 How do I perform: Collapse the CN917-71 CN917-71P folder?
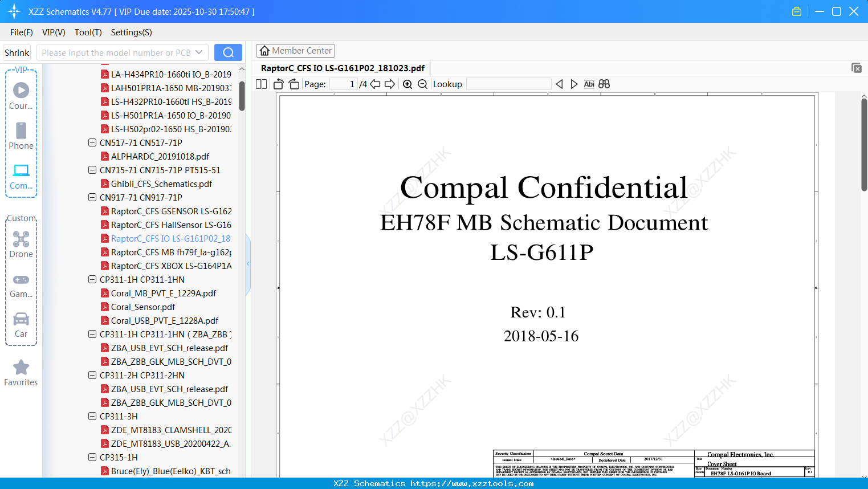(x=92, y=197)
